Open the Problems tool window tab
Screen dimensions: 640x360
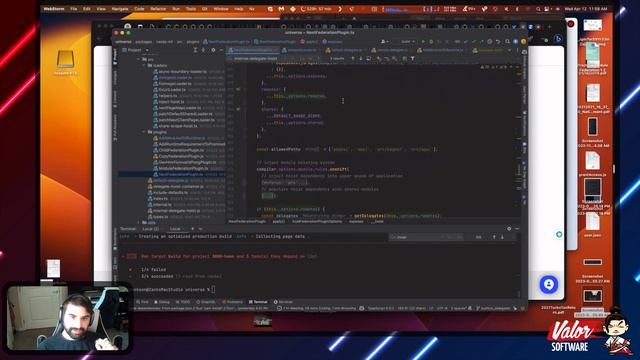[x=233, y=302]
